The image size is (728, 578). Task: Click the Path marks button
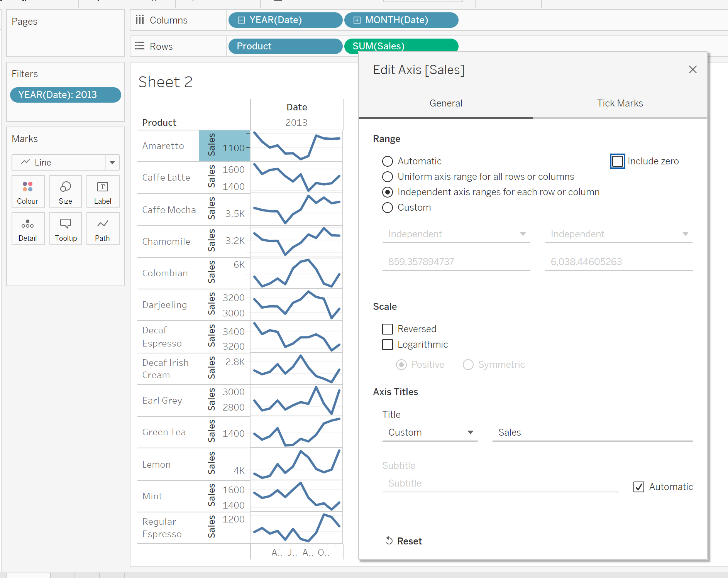click(x=103, y=228)
